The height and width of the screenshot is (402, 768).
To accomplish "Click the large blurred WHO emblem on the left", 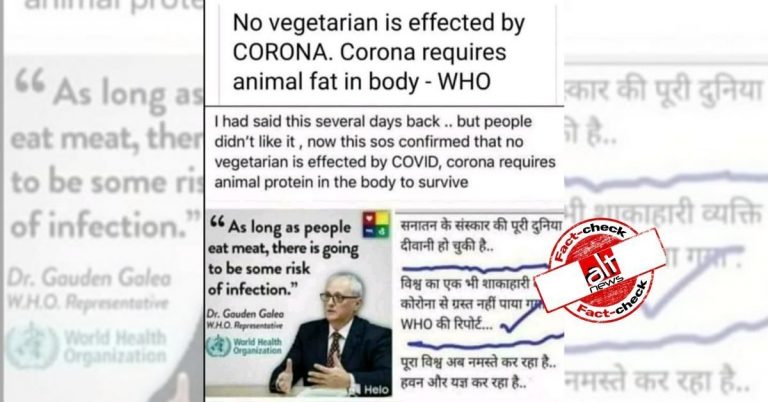I will tap(32, 346).
